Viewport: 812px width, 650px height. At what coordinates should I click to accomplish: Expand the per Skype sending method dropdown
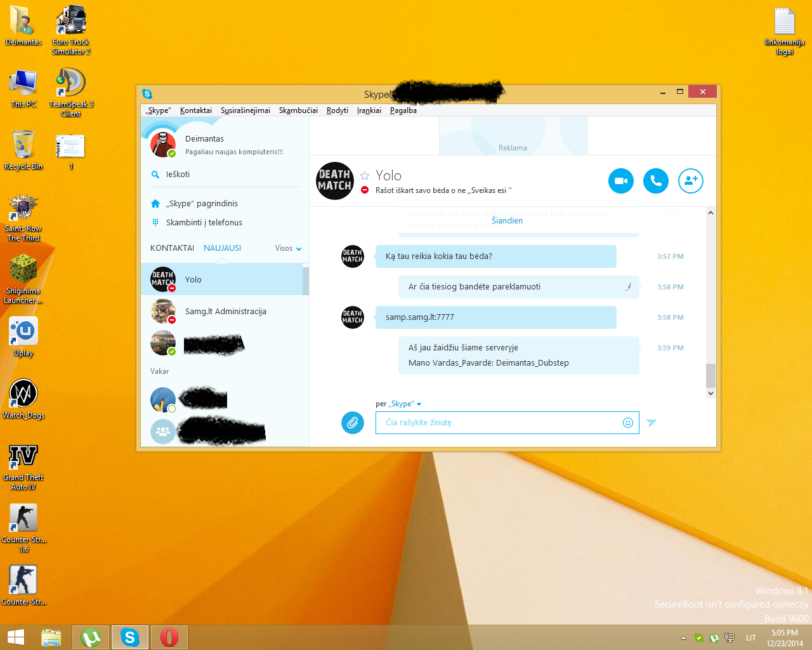point(398,404)
